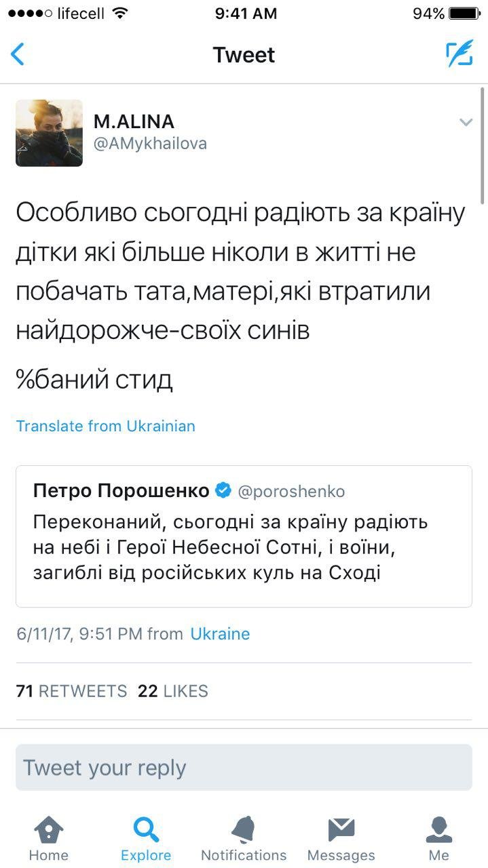488x868 pixels.
Task: Tap the verified badge beside Порошенко
Action: point(223,491)
